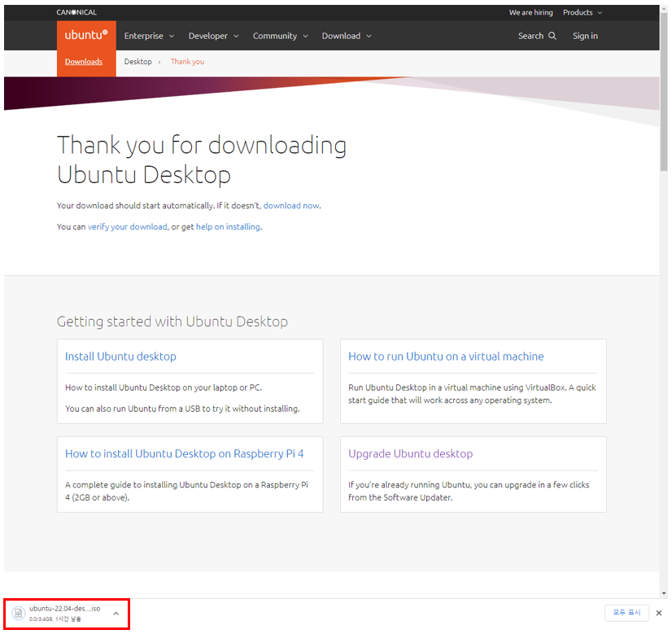Select the Downloads tab
672x634 pixels.
click(x=84, y=62)
